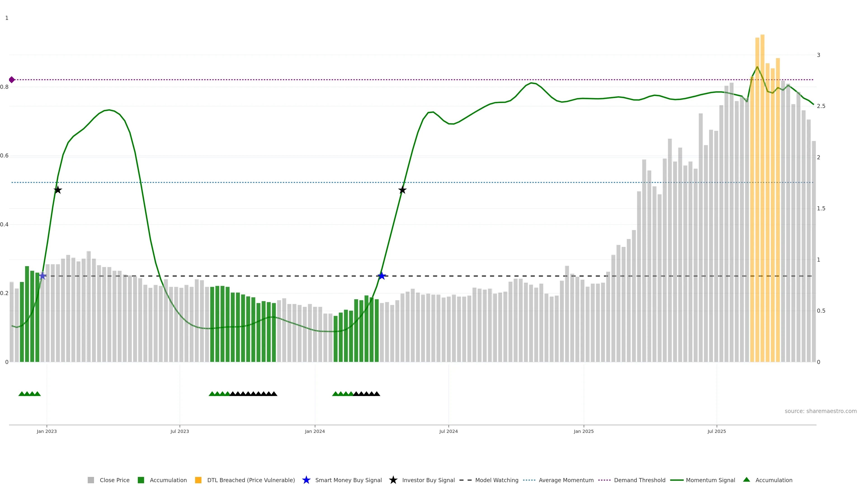The height and width of the screenshot is (488, 868).
Task: Toggle the Model Watching legend entry
Action: pyautogui.click(x=496, y=480)
